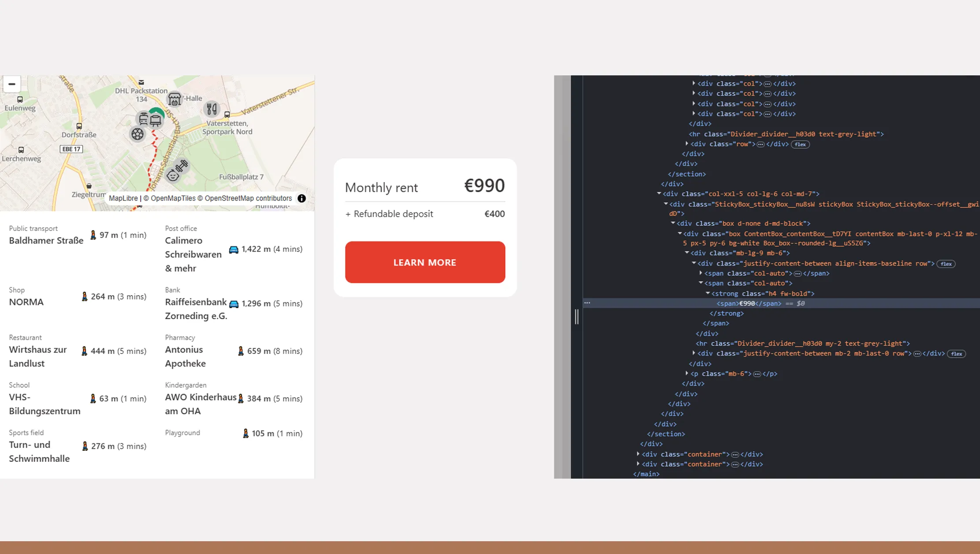Click the shop icon next to Y-Halle

(x=175, y=99)
